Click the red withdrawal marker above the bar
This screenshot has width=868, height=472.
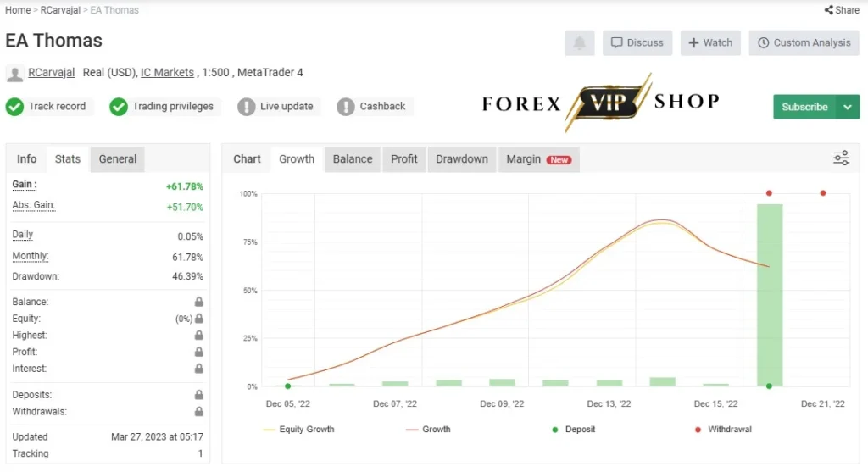click(x=769, y=193)
